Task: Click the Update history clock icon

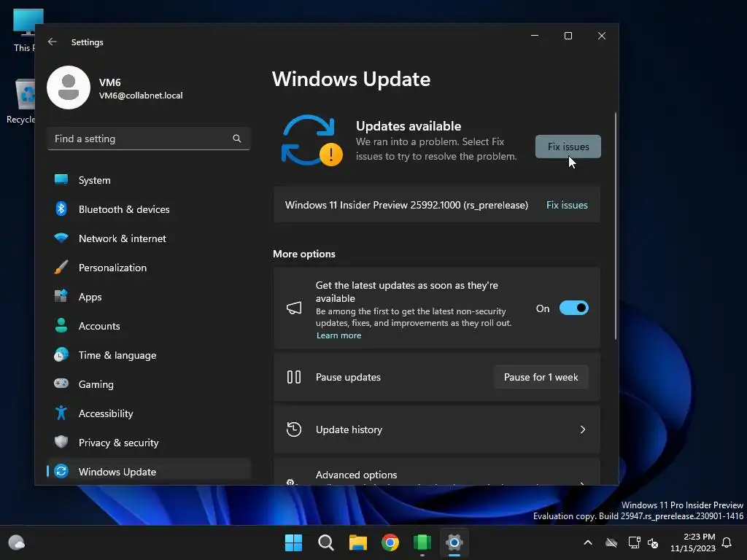Action: tap(294, 429)
